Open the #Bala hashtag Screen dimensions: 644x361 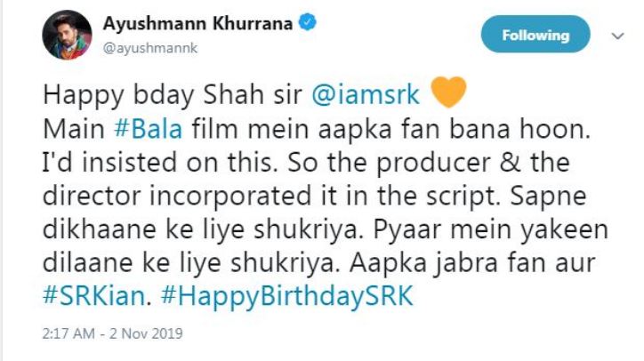click(x=148, y=129)
